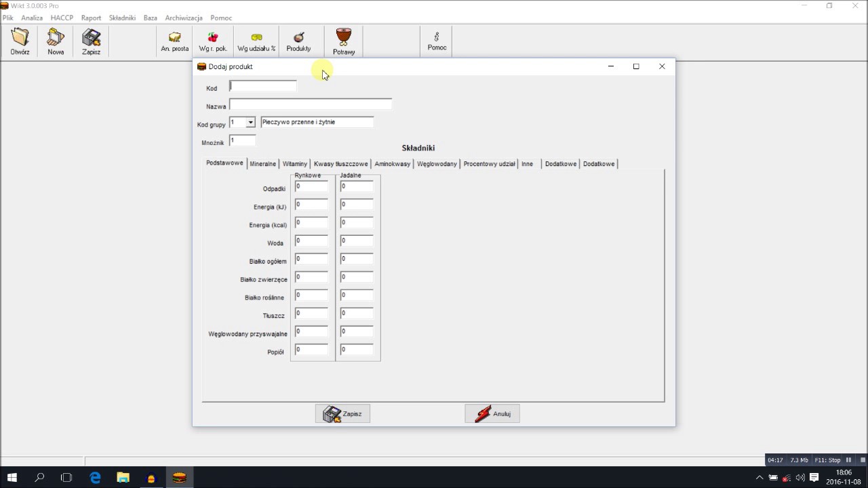
Task: Maximize the Dodaj produkt dialog
Action: point(636,66)
